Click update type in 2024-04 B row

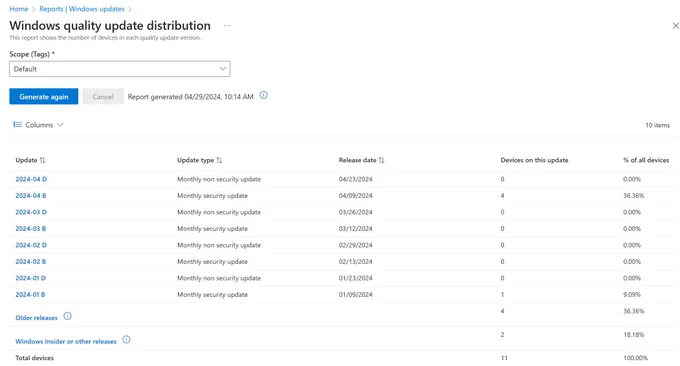212,196
